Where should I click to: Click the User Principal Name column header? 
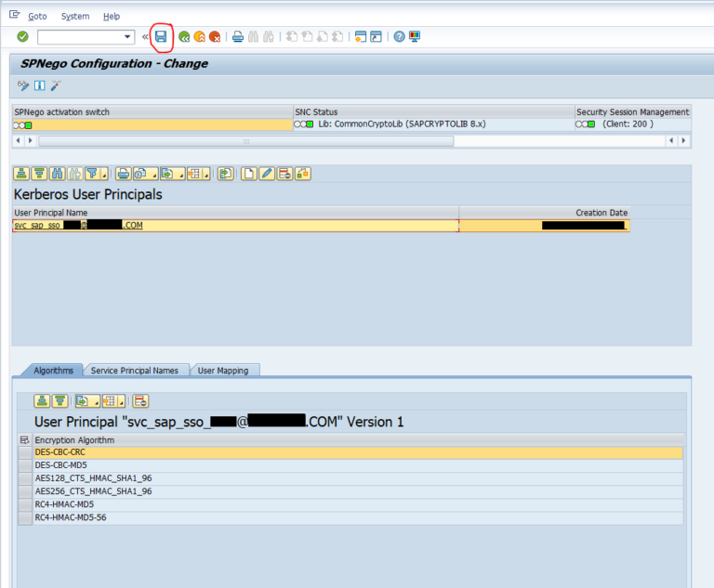(235, 213)
